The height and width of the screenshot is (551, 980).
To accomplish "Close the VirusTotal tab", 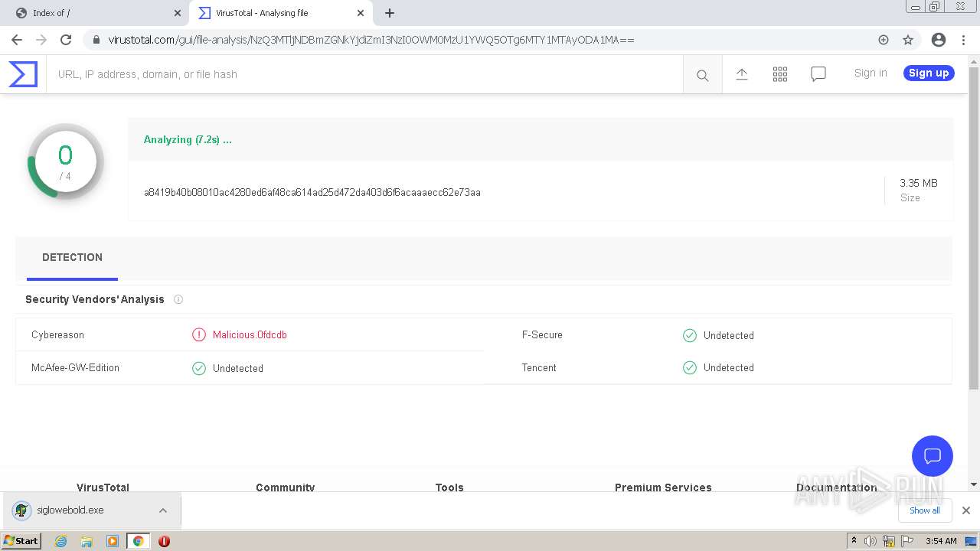I will (361, 13).
